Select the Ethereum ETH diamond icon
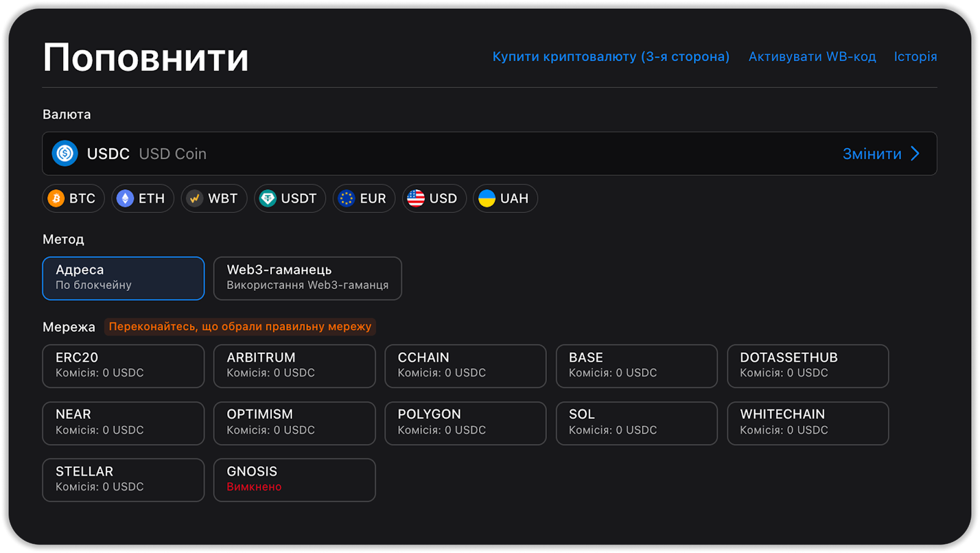980x553 pixels. tap(125, 198)
